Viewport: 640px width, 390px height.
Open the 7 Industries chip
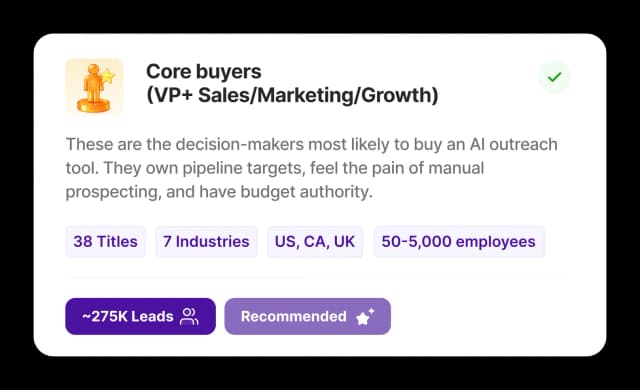(206, 242)
